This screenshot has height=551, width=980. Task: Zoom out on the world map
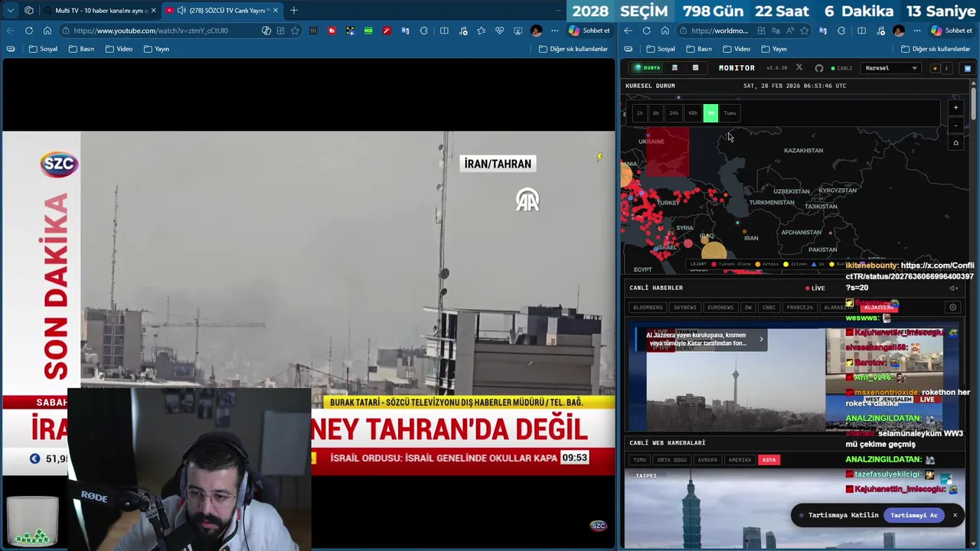955,126
